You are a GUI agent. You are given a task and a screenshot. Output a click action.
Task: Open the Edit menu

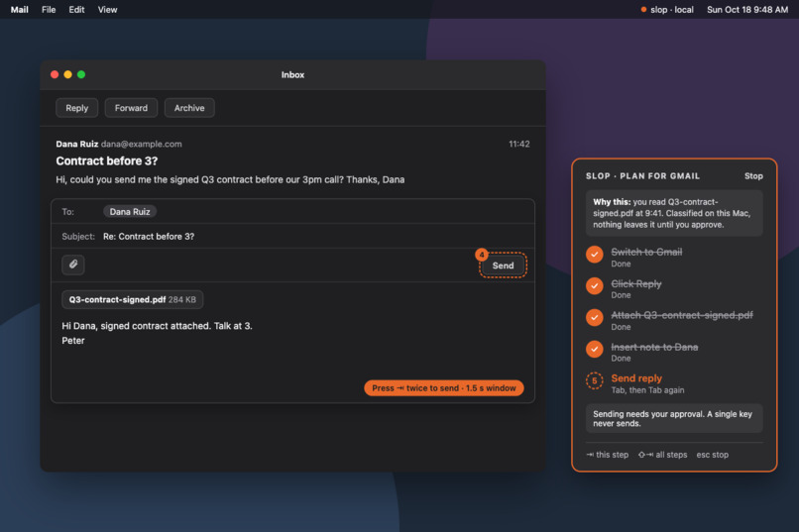coord(76,10)
